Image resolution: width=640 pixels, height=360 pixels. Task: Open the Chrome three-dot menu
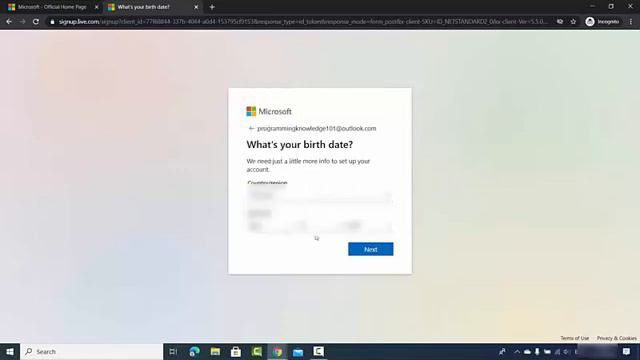[631, 22]
